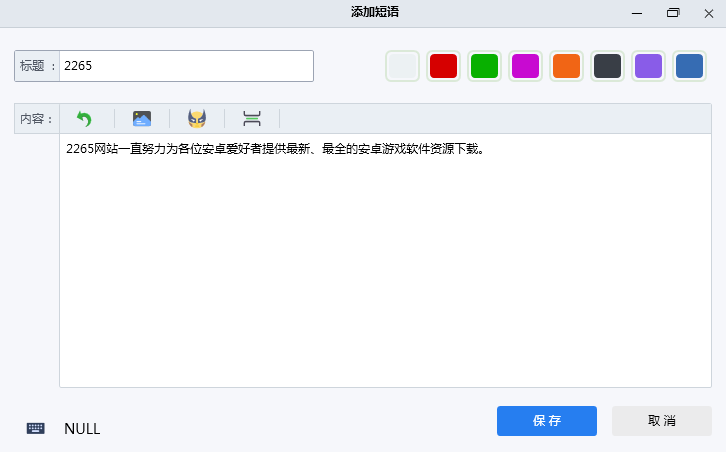Image resolution: width=726 pixels, height=452 pixels.
Task: Pick the purple color swatch
Action: (648, 66)
